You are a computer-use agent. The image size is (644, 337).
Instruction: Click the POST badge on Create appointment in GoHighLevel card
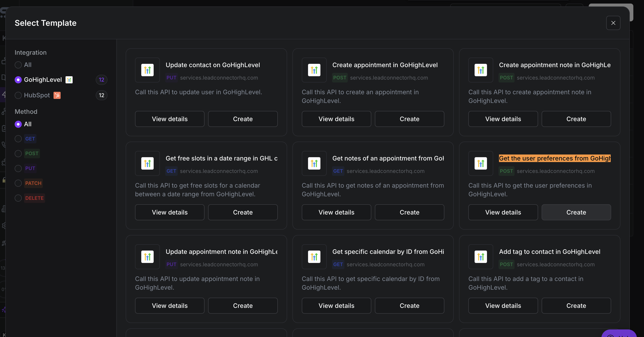[x=340, y=78]
